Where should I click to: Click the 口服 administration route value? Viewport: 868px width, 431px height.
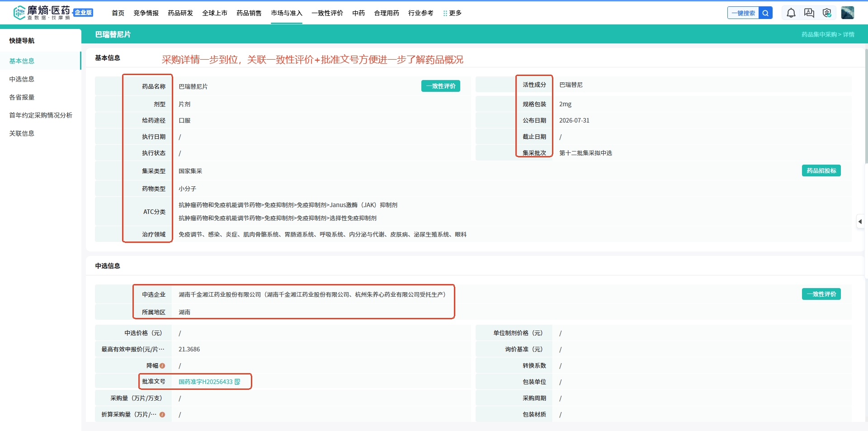click(x=184, y=120)
